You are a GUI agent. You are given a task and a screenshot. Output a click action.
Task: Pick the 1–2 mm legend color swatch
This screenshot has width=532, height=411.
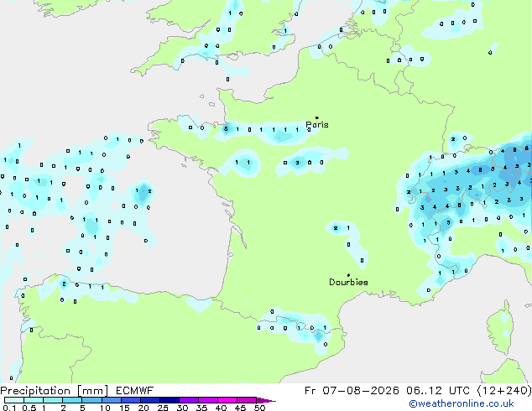(53, 400)
